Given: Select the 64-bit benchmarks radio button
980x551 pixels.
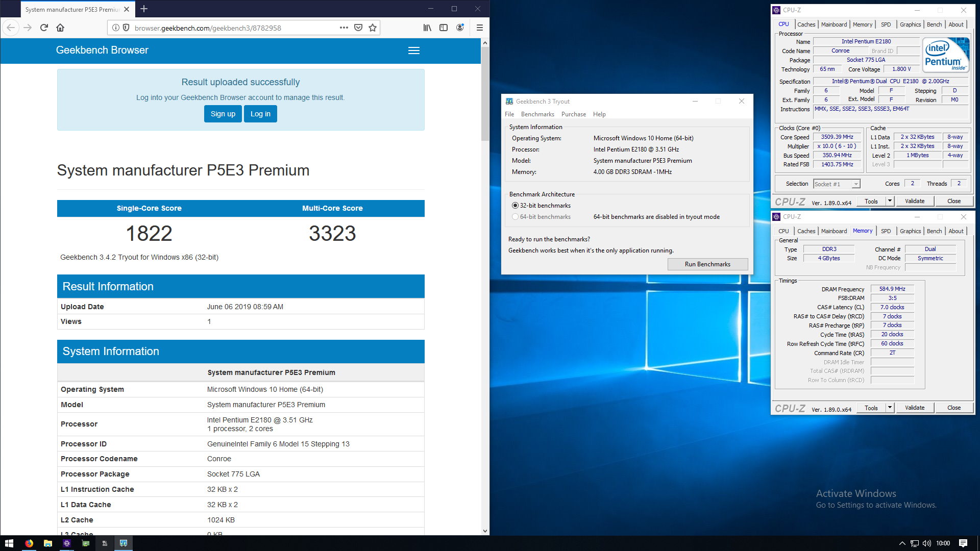Looking at the screenshot, I should coord(515,217).
